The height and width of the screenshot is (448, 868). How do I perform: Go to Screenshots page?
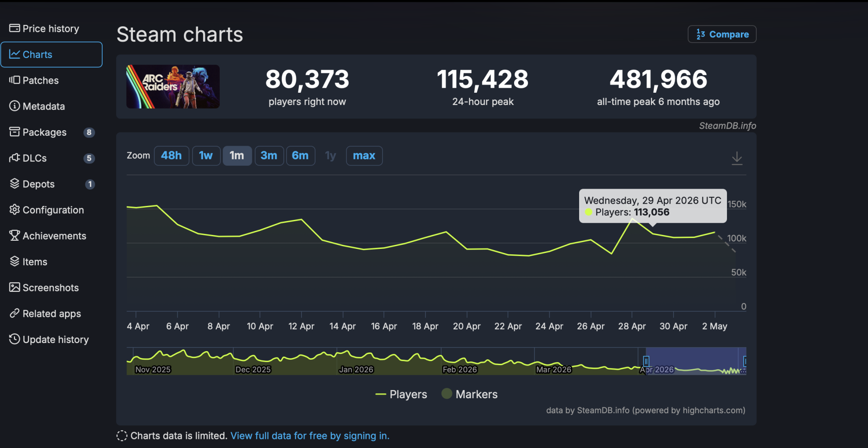pos(51,287)
